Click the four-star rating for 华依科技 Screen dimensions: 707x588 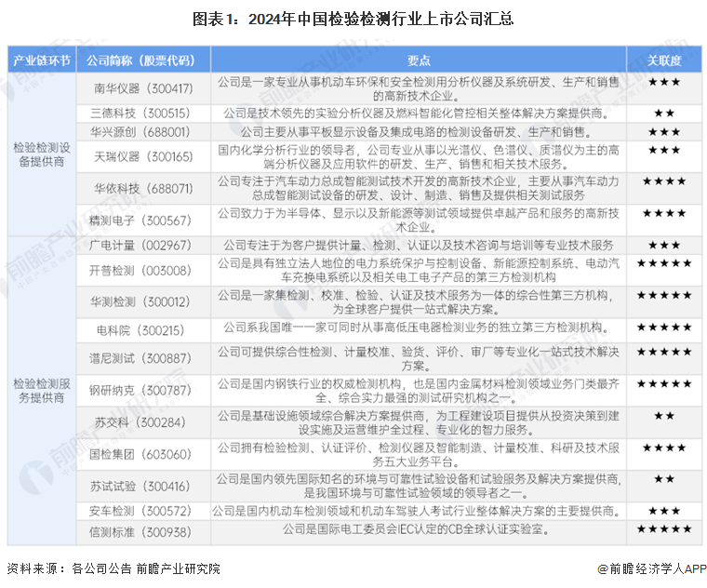coord(664,181)
